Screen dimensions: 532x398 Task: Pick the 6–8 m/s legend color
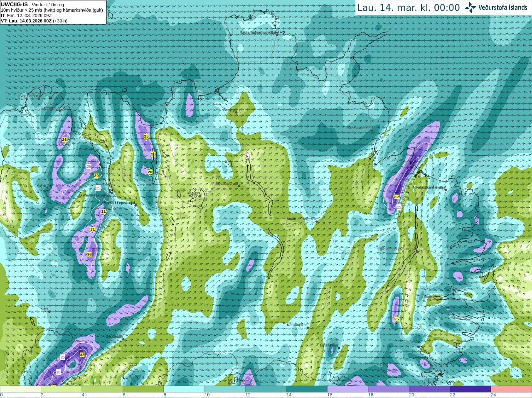(143, 389)
